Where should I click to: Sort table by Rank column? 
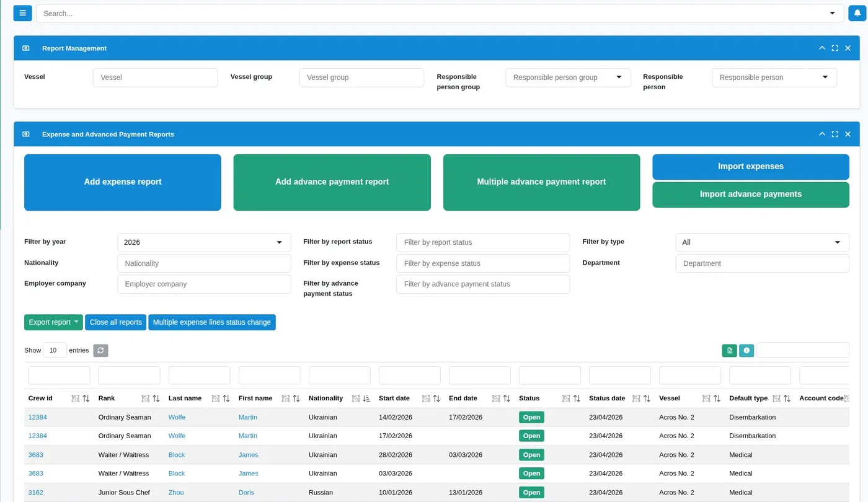click(x=156, y=399)
